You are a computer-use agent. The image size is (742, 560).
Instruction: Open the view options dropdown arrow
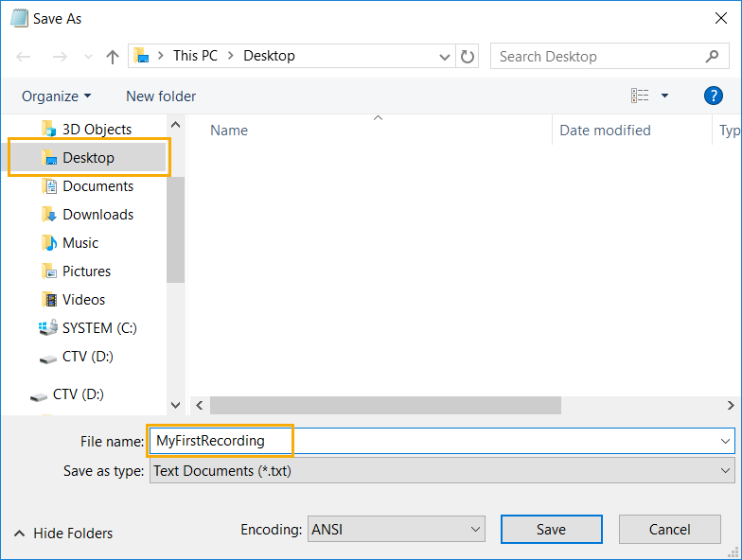(x=664, y=96)
